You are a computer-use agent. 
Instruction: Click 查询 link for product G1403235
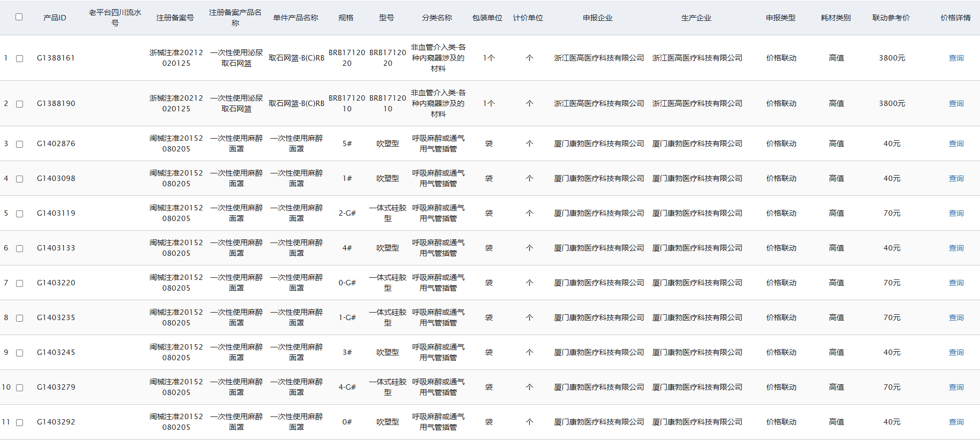tap(956, 317)
